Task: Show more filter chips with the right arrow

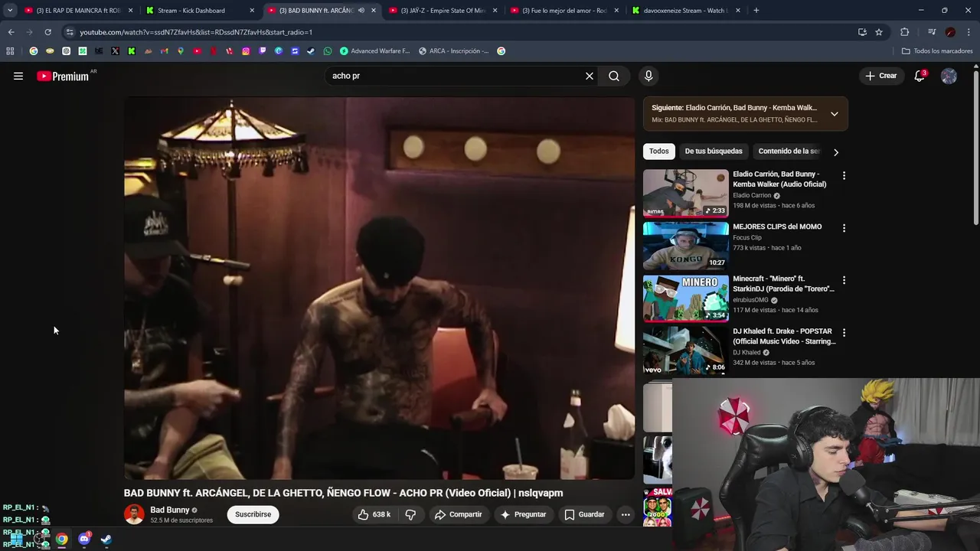Action: click(836, 152)
